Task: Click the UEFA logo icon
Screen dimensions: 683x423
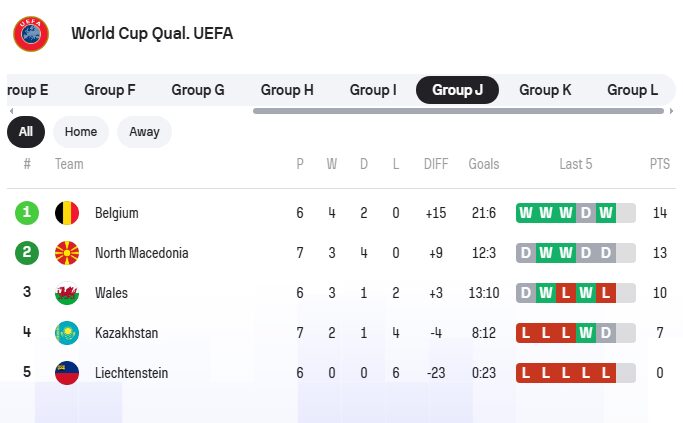Action: coord(31,33)
